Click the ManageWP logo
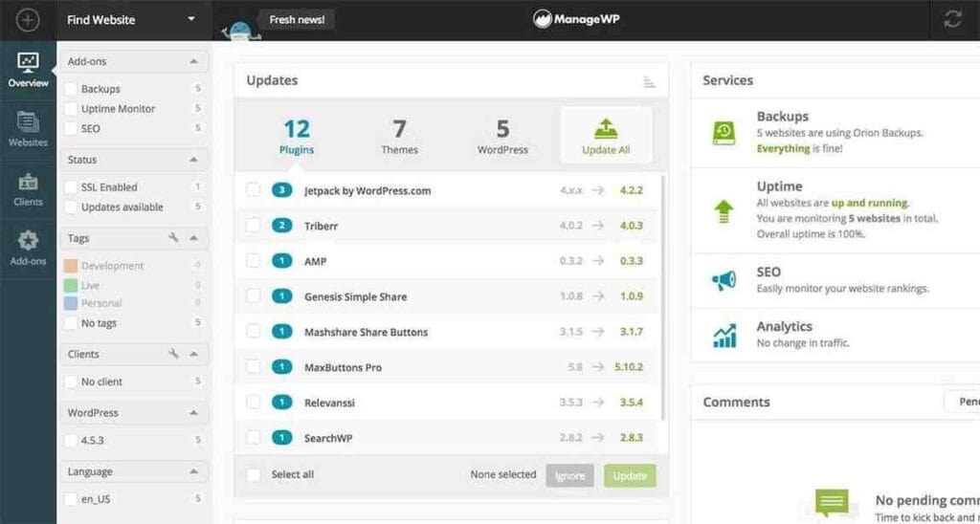 [576, 19]
